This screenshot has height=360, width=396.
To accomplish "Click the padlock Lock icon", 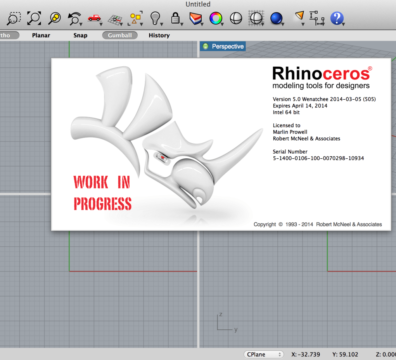I will [x=176, y=18].
